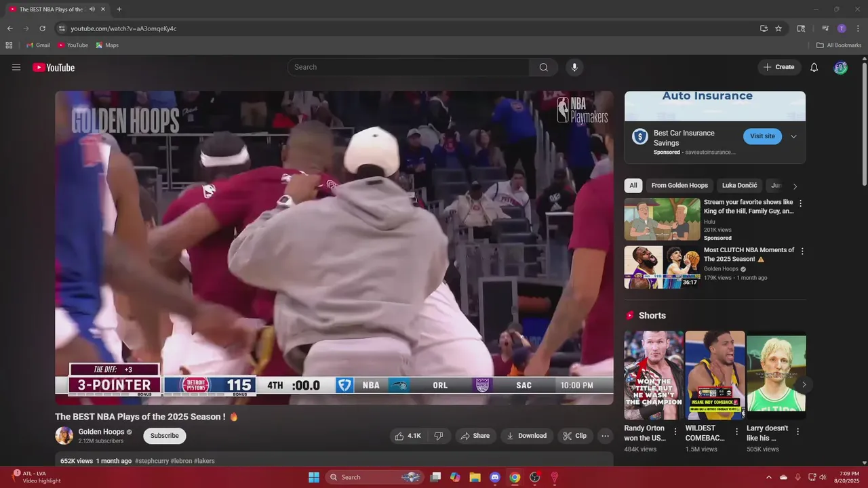Screen dimensions: 868x488
Task: Open File Explorer from the taskbar
Action: 475,477
